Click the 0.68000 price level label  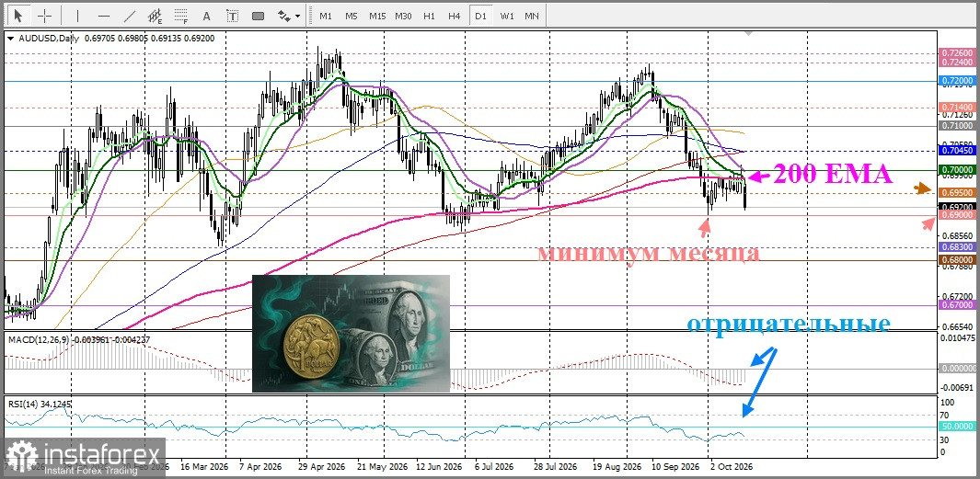coord(958,259)
